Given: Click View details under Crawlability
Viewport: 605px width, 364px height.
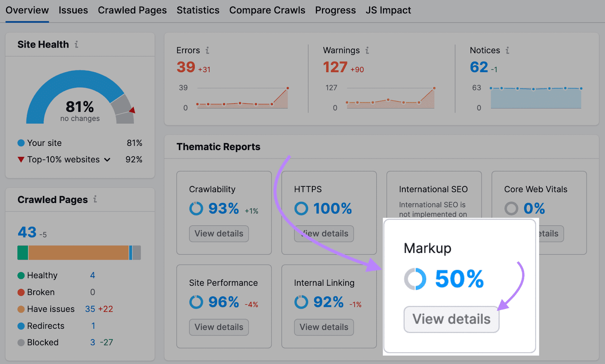Looking at the screenshot, I should coord(219,234).
